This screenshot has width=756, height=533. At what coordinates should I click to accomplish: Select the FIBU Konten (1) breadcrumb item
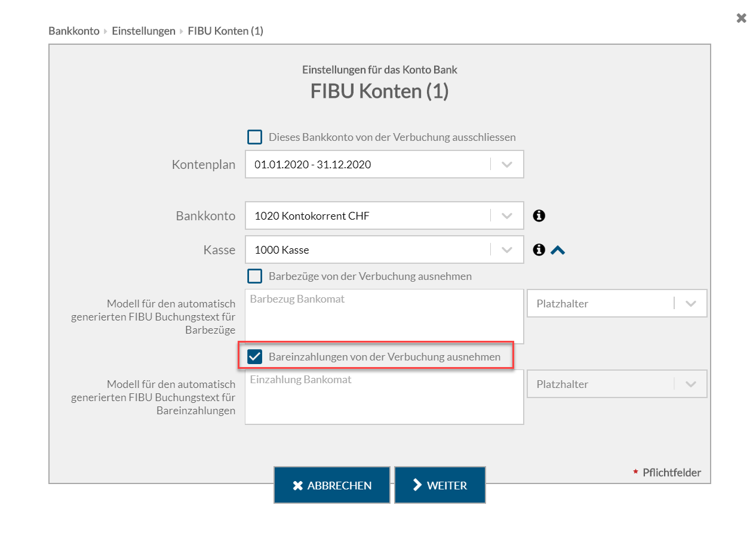pyautogui.click(x=225, y=30)
